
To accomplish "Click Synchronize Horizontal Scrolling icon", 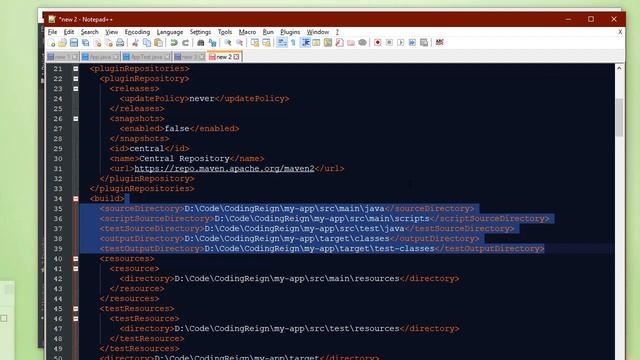I will coord(267,43).
